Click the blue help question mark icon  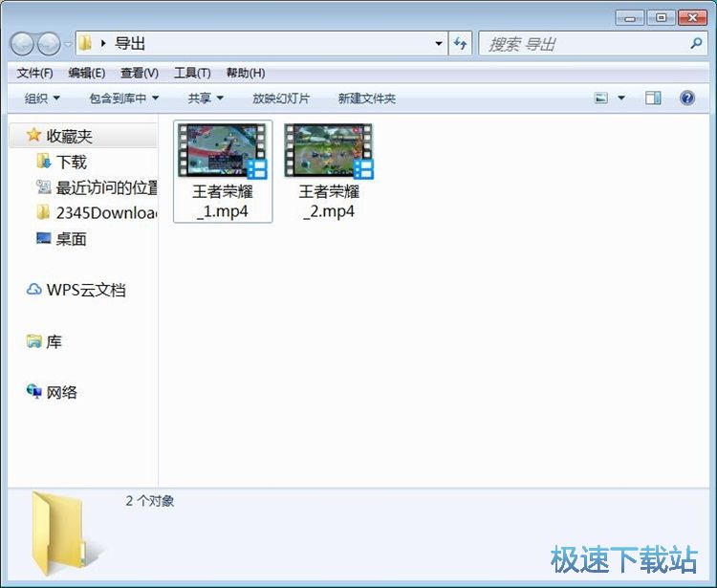click(x=687, y=98)
